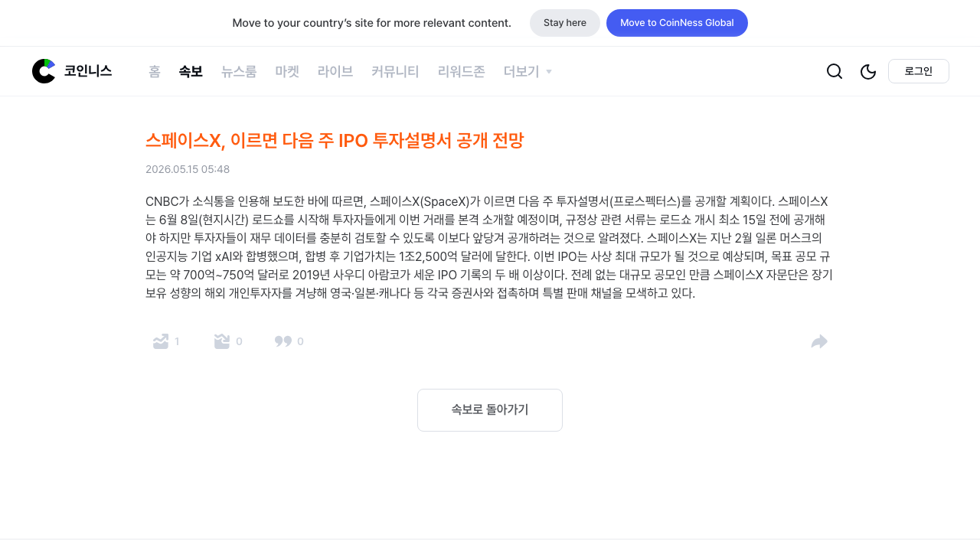
Task: Open the 라이브 page
Action: tap(335, 71)
